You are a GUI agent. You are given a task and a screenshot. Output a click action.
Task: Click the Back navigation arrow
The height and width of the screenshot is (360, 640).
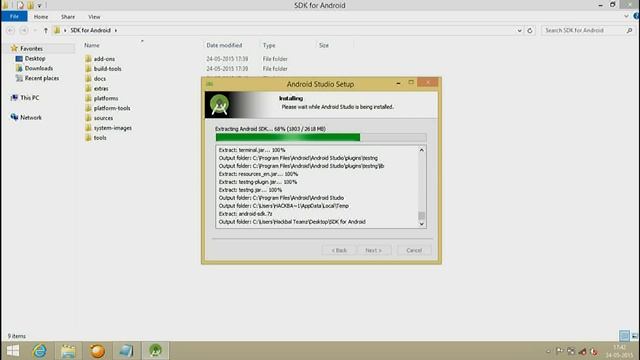[x=11, y=30]
